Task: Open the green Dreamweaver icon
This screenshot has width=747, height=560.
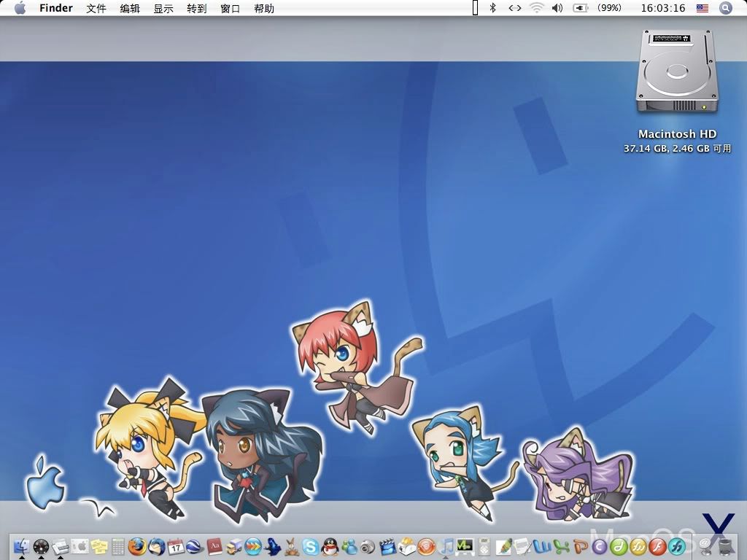Action: (x=619, y=546)
